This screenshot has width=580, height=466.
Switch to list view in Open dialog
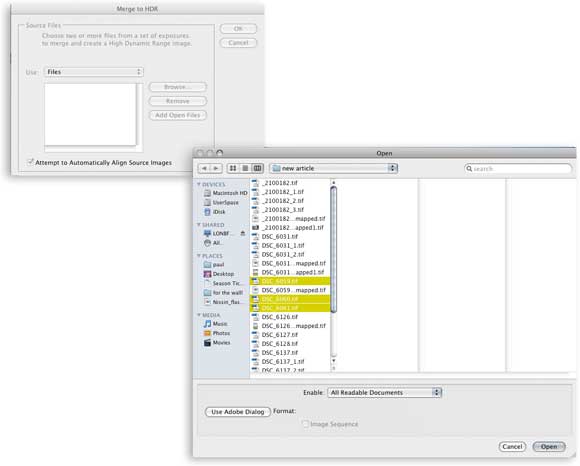245,168
